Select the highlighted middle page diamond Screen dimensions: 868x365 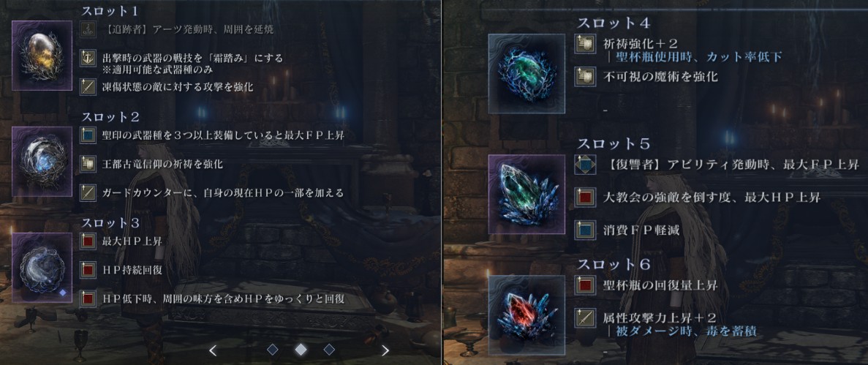(x=300, y=349)
